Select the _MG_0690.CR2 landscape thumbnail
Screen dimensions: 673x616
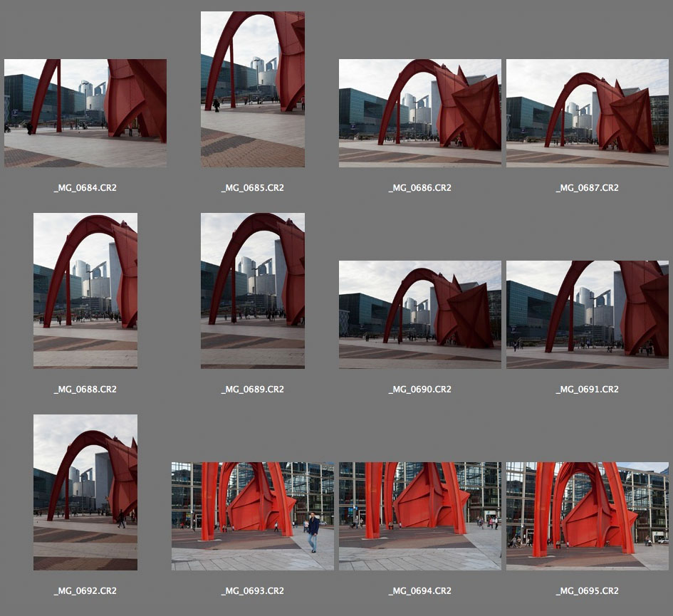(420, 315)
